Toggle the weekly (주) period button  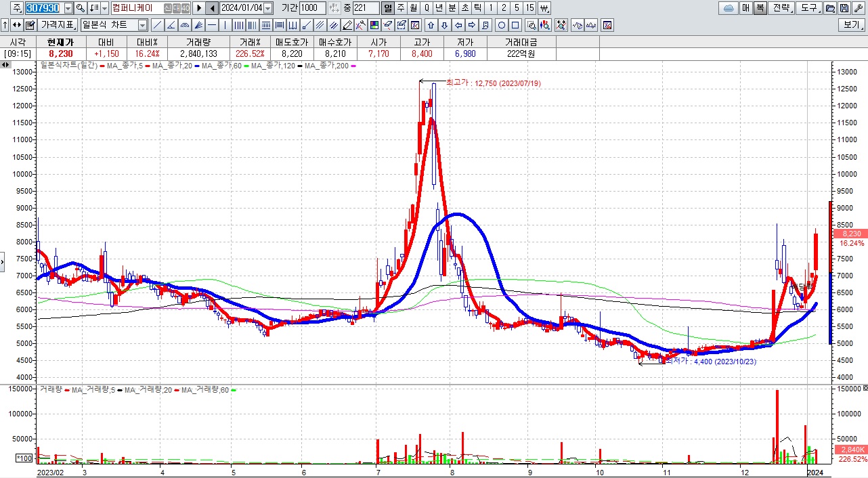coord(401,8)
